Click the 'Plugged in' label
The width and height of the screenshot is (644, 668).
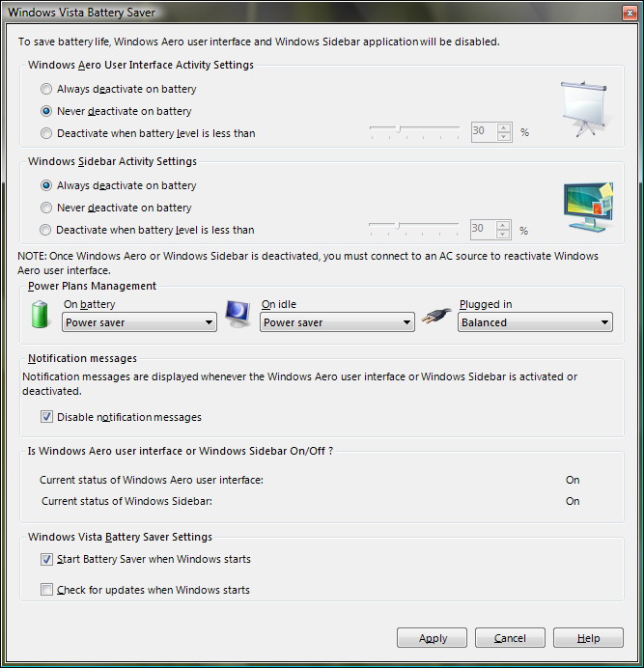(x=486, y=304)
